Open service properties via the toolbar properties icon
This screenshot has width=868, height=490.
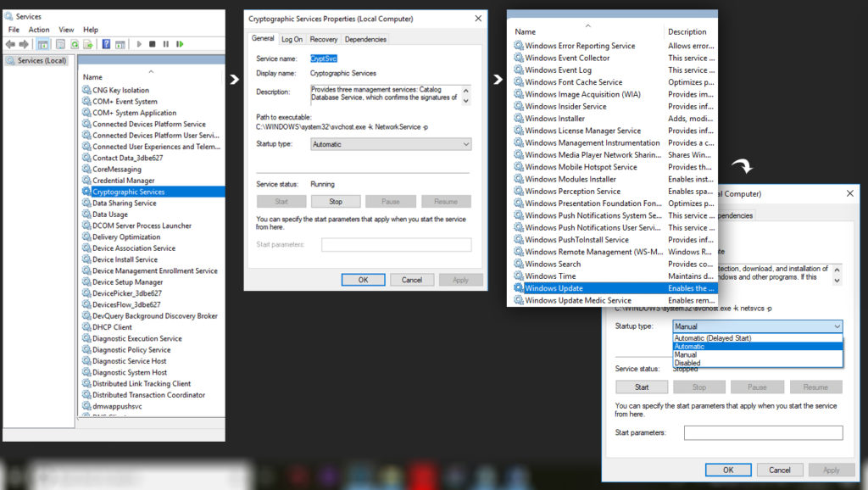(58, 43)
